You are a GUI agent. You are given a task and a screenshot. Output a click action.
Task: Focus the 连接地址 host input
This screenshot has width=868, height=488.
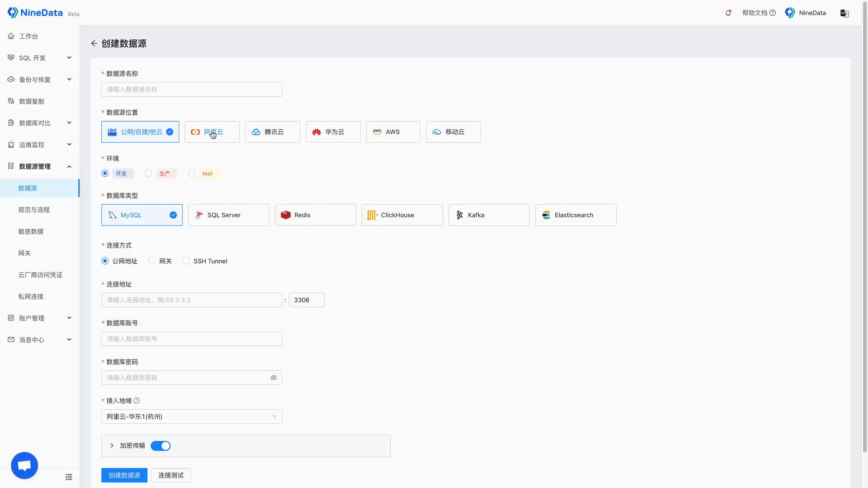tap(192, 300)
